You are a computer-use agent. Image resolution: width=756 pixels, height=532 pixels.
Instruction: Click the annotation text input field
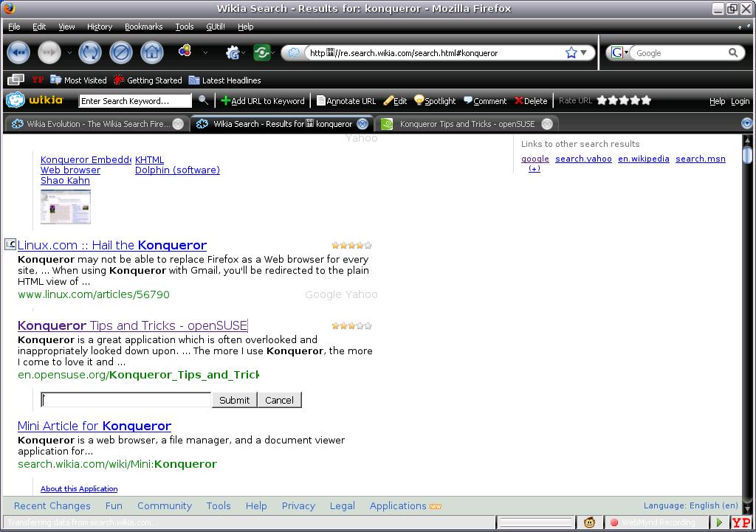point(126,399)
